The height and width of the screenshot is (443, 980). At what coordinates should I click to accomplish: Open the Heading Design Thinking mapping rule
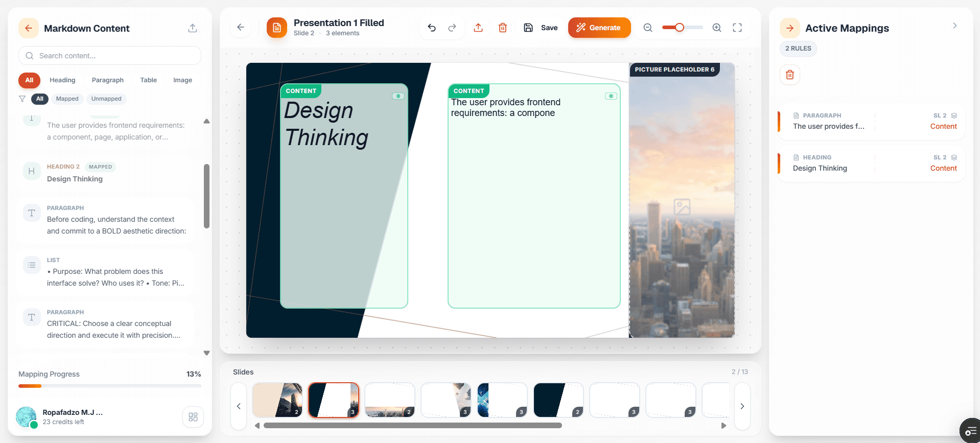[x=871, y=163]
